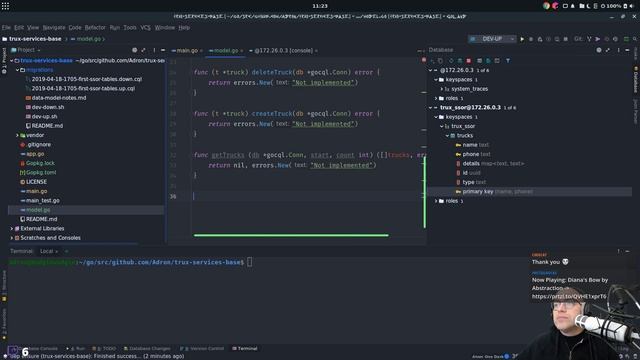640x360 pixels.
Task: Open the VCS menu
Action: 145,27
